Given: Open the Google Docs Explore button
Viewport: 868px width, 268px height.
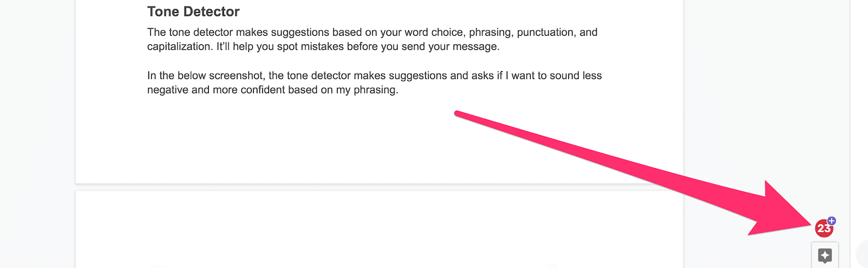Looking at the screenshot, I should (x=825, y=255).
